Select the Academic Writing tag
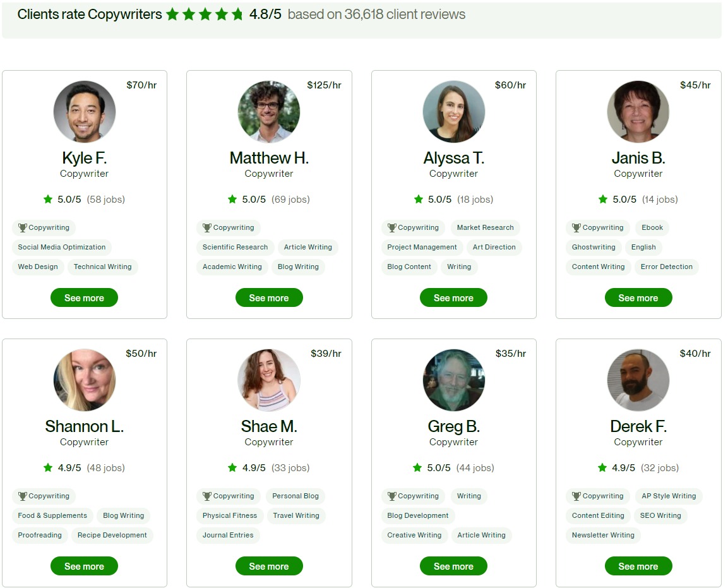728x588 pixels. click(232, 267)
